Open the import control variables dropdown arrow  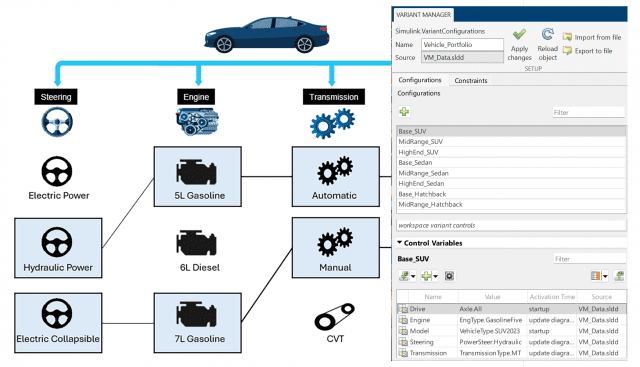pyautogui.click(x=413, y=277)
